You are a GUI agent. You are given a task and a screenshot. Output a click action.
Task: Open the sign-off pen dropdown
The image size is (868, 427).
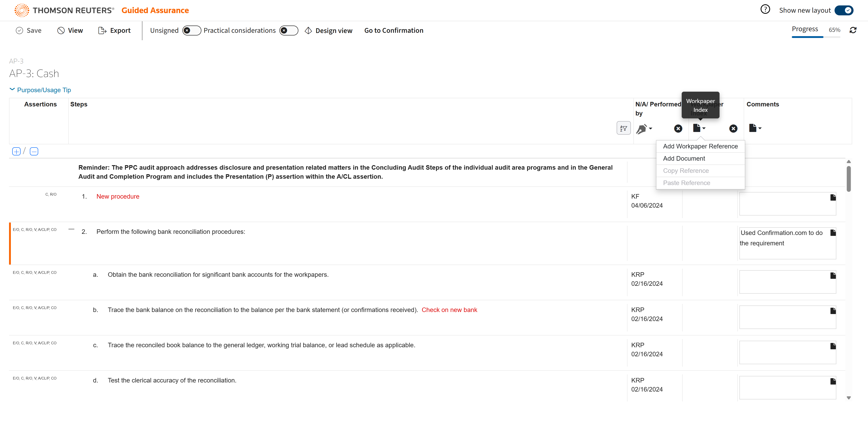tap(644, 128)
